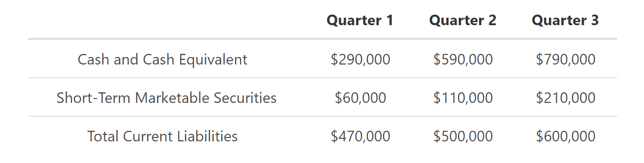The image size is (644, 163).
Task: Click the $790,000 cash value in Quarter 3
Action: [566, 59]
